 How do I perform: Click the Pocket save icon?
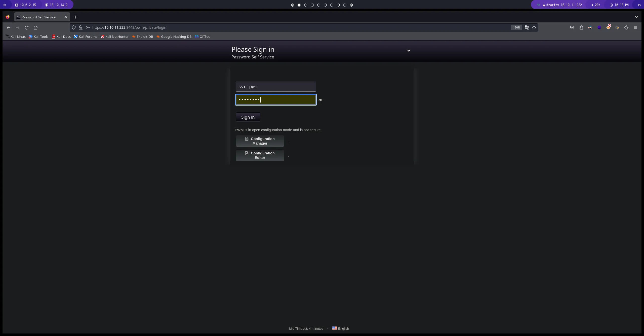(572, 27)
